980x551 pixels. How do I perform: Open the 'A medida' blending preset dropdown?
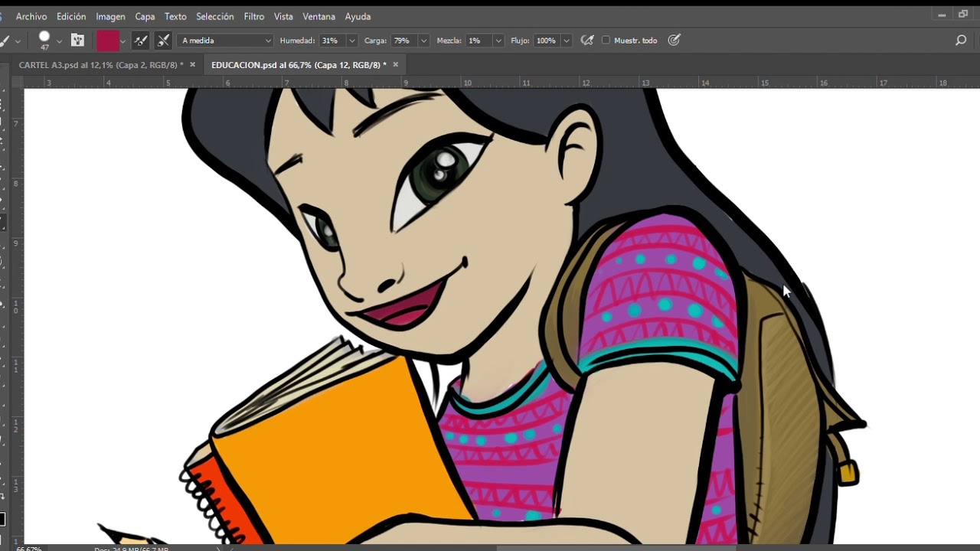(x=225, y=41)
